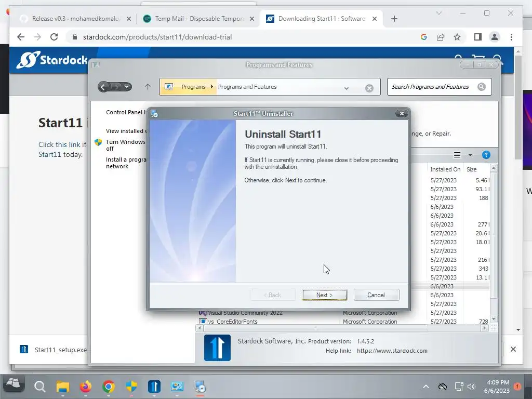This screenshot has width=532, height=399.
Task: Open the volume icon in the tray
Action: (471, 387)
